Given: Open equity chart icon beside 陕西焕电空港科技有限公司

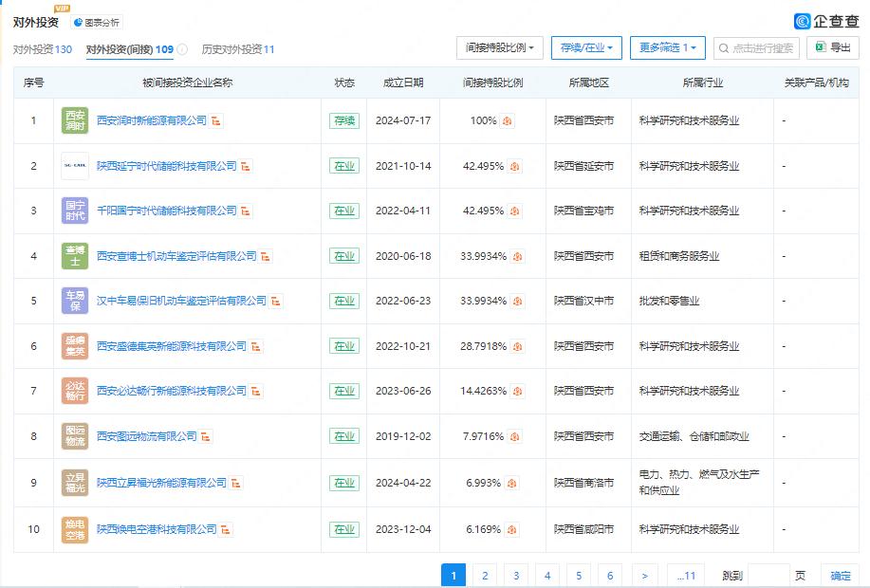Looking at the screenshot, I should click(x=226, y=530).
